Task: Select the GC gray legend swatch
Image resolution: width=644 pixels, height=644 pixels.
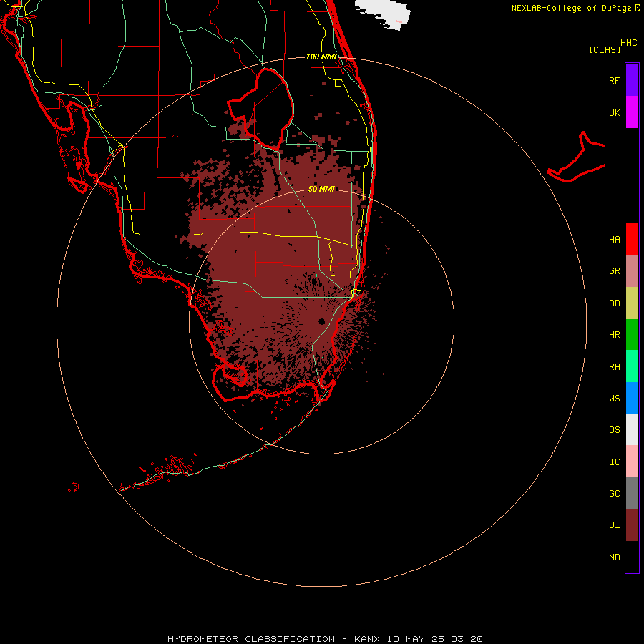Action: (x=632, y=493)
